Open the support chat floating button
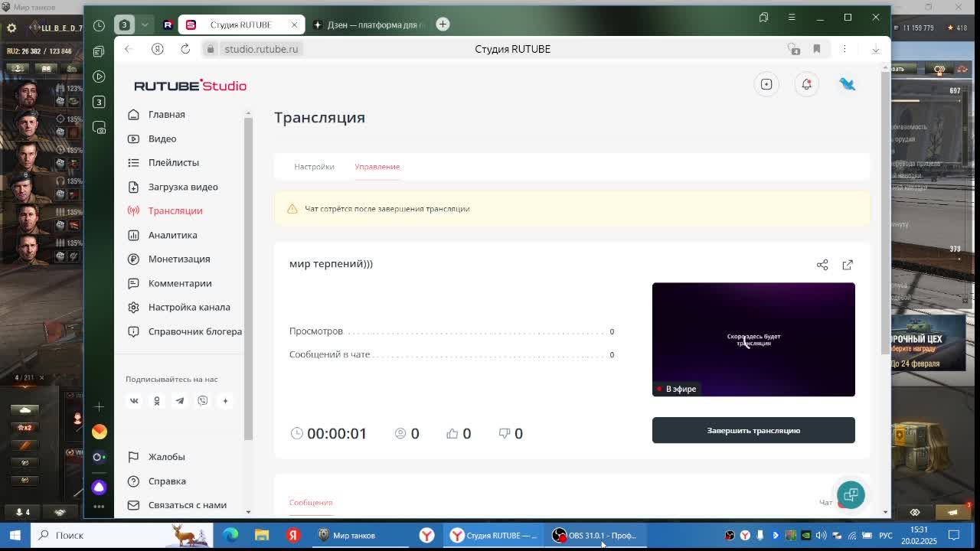The width and height of the screenshot is (980, 551). pyautogui.click(x=851, y=494)
